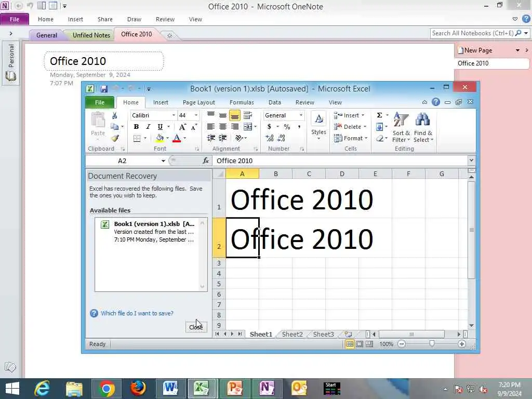The height and width of the screenshot is (399, 532).
Task: Select recovered file Book1 (version 1).xlsb
Action: pyautogui.click(x=148, y=232)
